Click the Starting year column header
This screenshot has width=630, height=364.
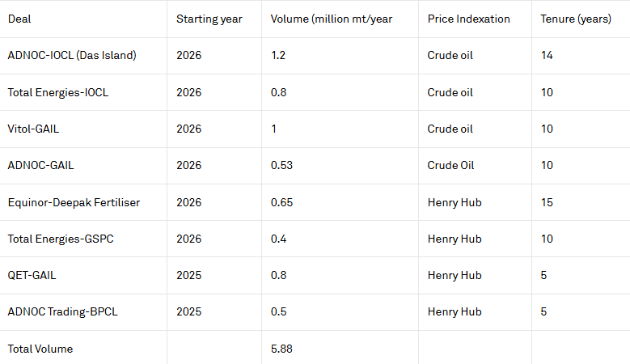point(209,19)
